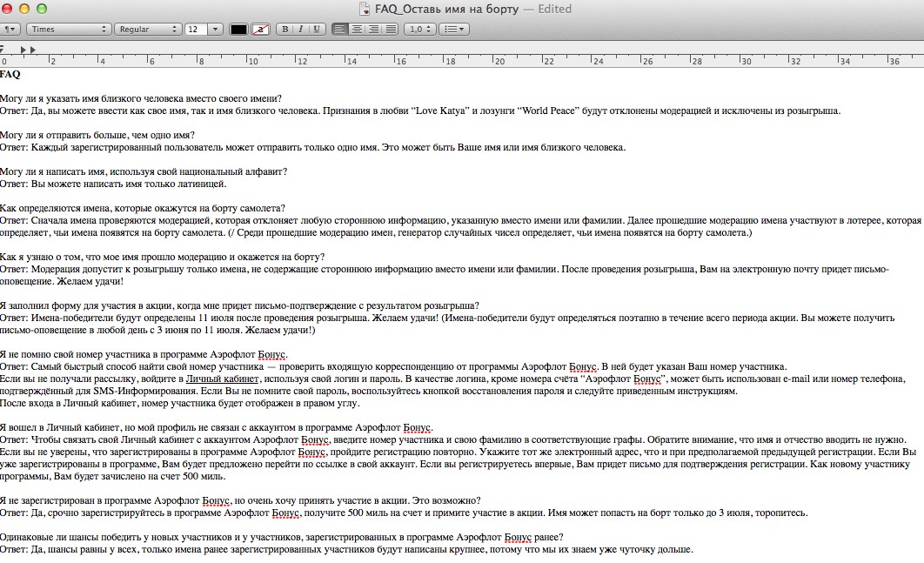Open the list bullets and numbering dropdown
The height and width of the screenshot is (563, 924).
(454, 29)
